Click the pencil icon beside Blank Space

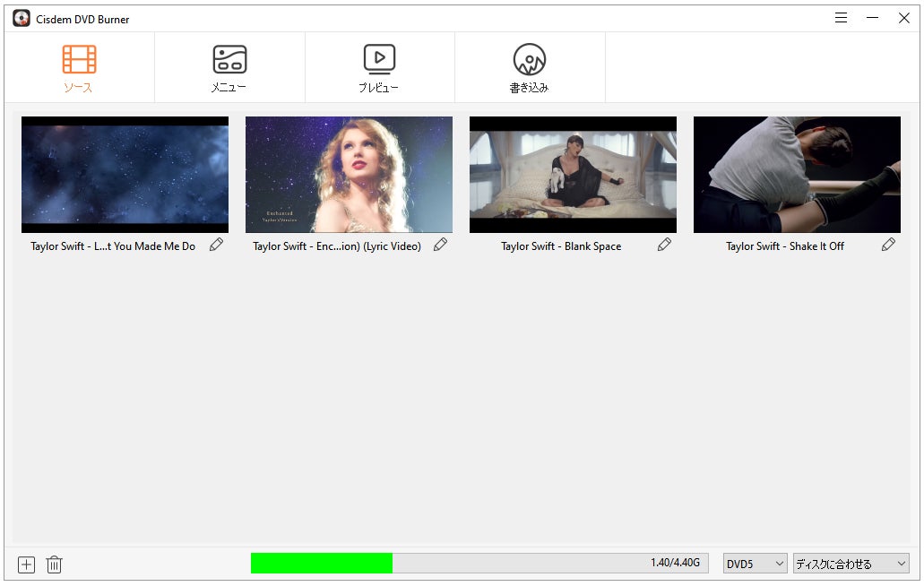(x=664, y=245)
